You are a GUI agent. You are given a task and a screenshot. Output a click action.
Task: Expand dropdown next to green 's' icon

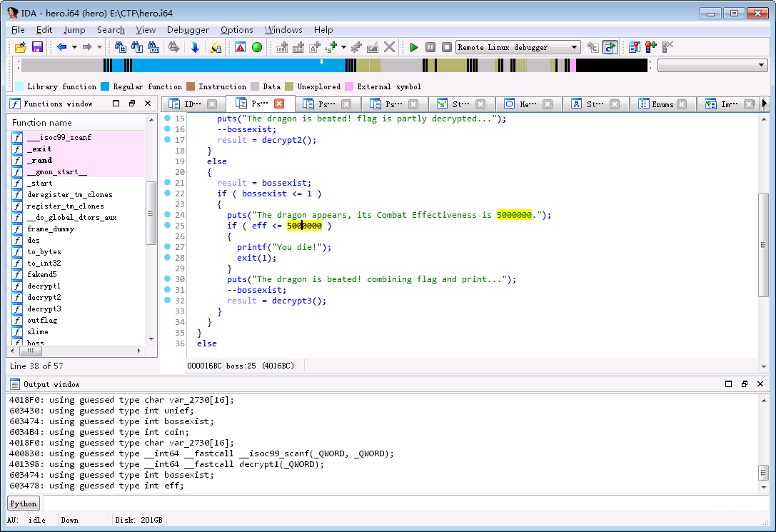(x=343, y=47)
